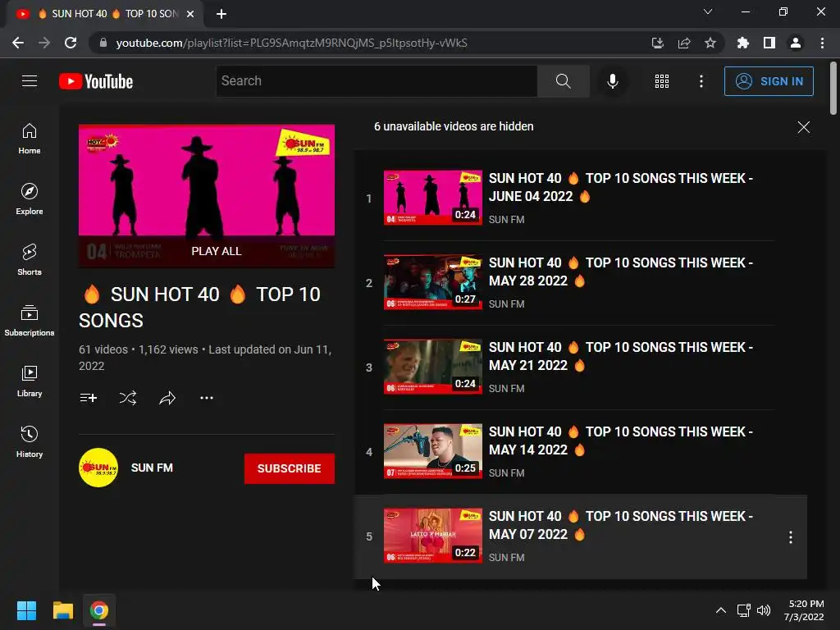Select the SUN HOT 40 TOP 10 SONGS tab
Screen dimensions: 840x630
[105, 14]
